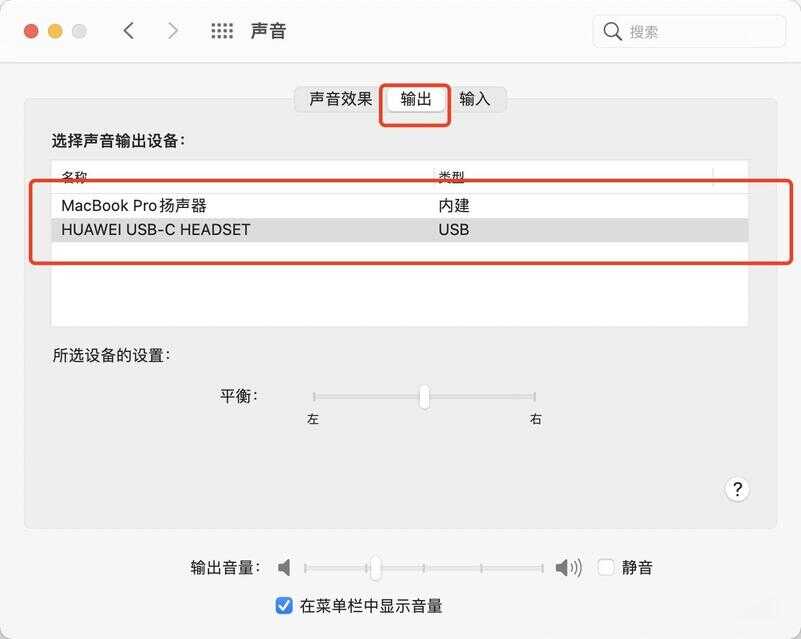Switch to the 输出 tab

click(415, 99)
